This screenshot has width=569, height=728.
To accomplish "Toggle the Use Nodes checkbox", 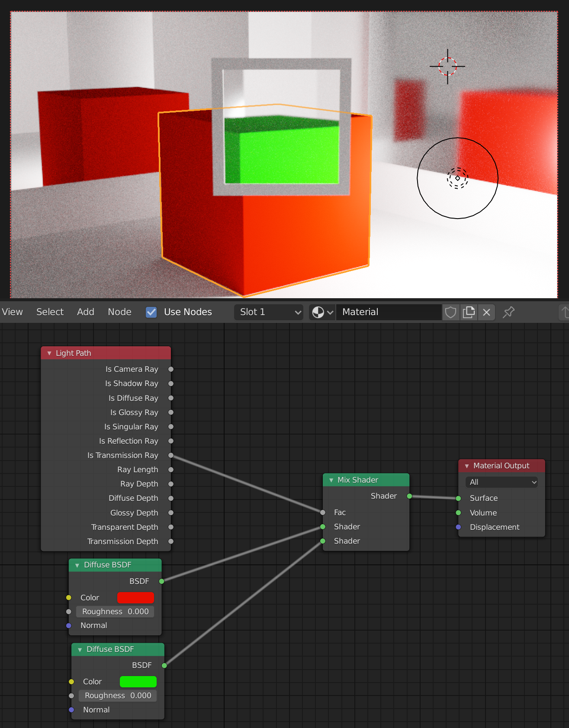I will point(151,312).
